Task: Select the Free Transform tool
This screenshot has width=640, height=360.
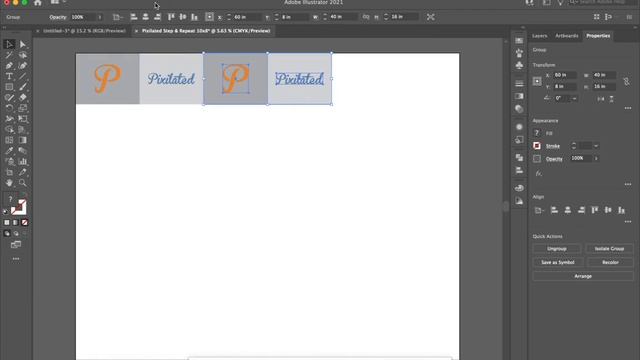Action: [x=22, y=119]
